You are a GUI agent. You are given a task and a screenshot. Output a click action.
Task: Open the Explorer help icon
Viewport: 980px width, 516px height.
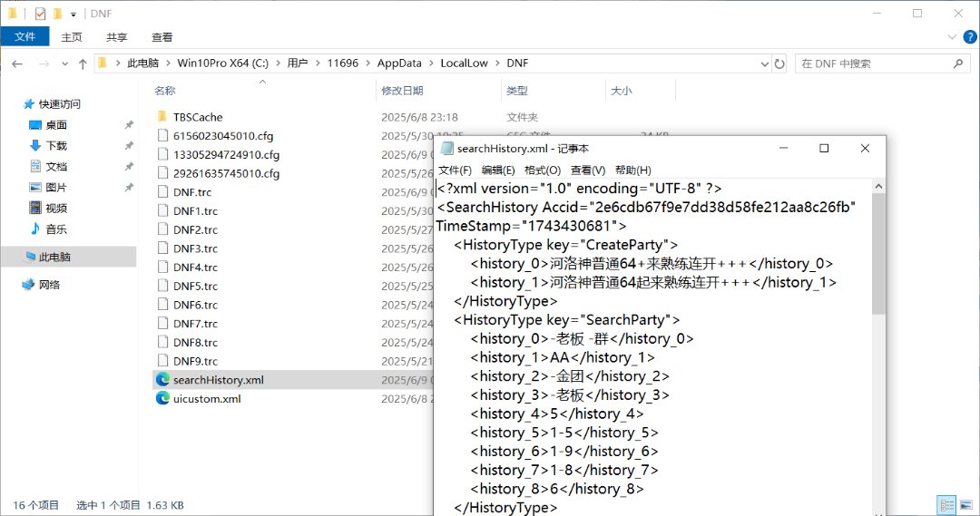[x=970, y=37]
